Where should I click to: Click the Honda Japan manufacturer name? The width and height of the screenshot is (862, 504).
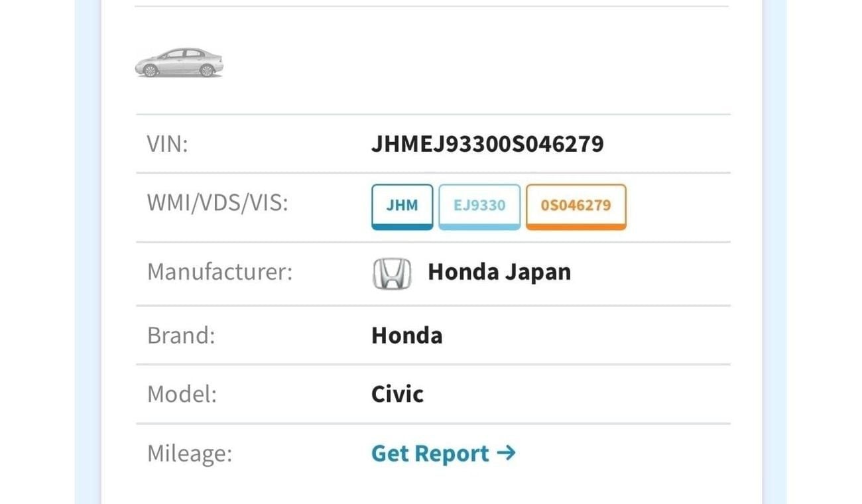pyautogui.click(x=499, y=273)
